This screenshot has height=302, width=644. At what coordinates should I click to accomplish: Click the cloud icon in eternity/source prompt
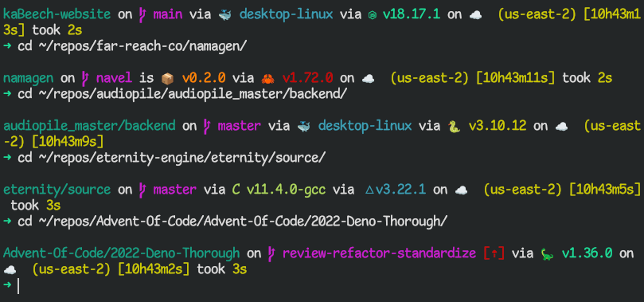click(x=461, y=190)
